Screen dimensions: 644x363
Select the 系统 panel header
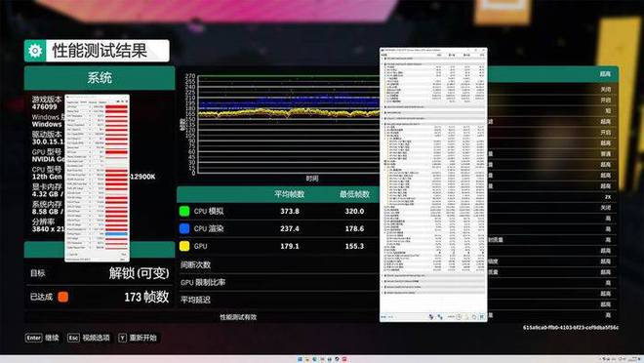tap(100, 78)
